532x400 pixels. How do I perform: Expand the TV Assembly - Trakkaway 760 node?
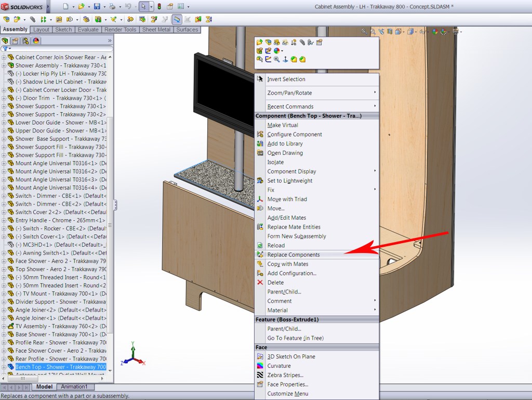4,326
